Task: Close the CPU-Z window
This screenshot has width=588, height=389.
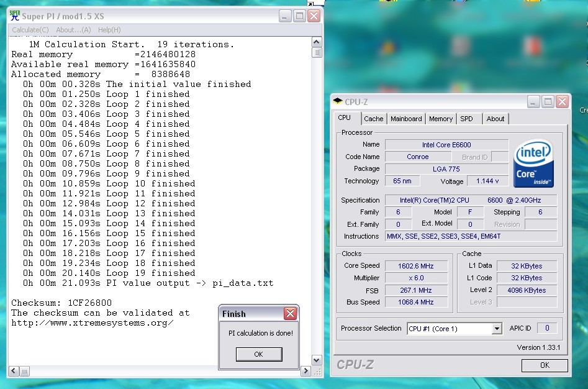Action: (562, 102)
